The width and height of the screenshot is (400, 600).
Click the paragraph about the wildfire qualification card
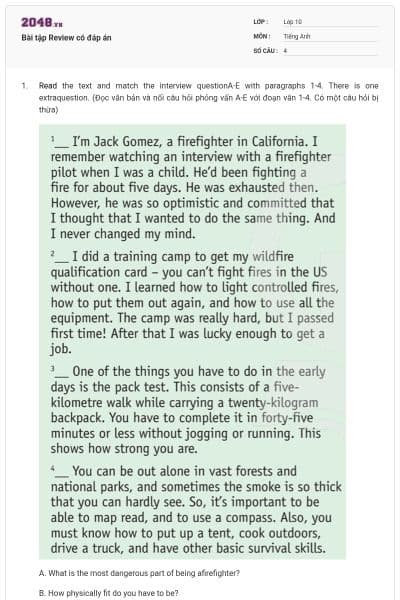coord(194,303)
